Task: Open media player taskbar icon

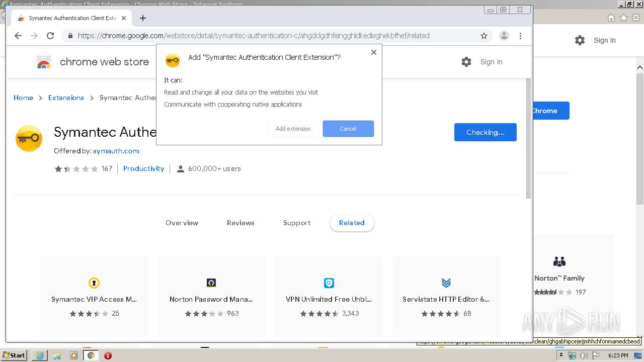Action: (x=74, y=355)
